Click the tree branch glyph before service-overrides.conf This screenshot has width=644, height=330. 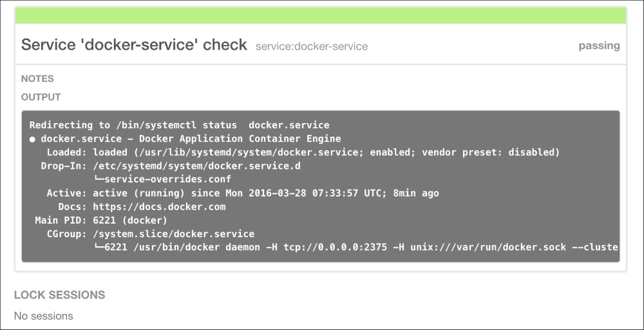pos(99,179)
